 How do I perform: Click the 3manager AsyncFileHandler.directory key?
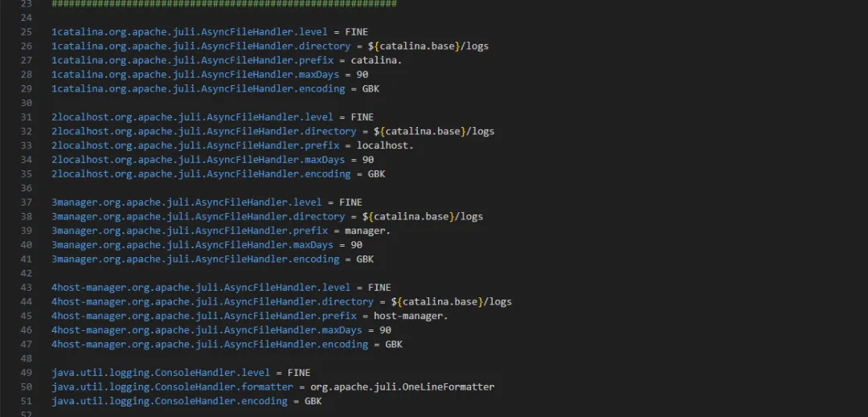pos(199,216)
